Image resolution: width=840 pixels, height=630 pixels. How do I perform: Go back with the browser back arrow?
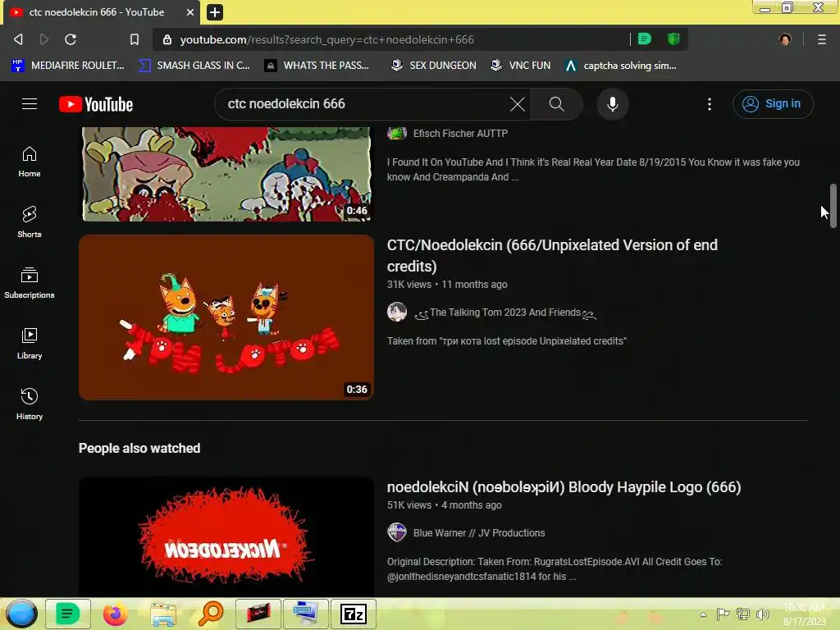click(18, 39)
